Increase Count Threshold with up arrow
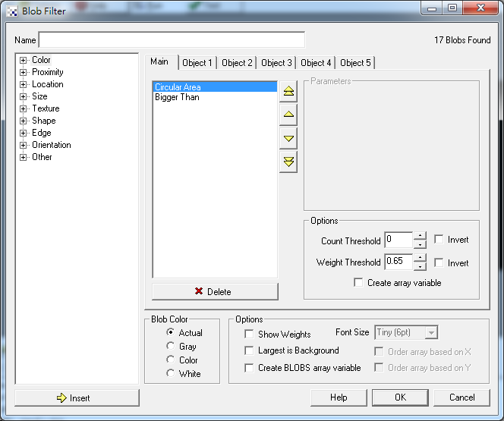 point(420,236)
